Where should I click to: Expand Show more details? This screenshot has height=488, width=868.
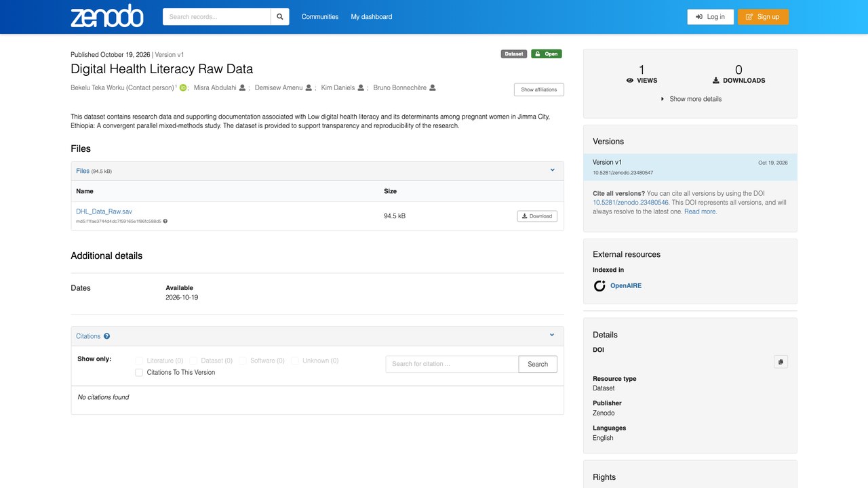pyautogui.click(x=690, y=99)
